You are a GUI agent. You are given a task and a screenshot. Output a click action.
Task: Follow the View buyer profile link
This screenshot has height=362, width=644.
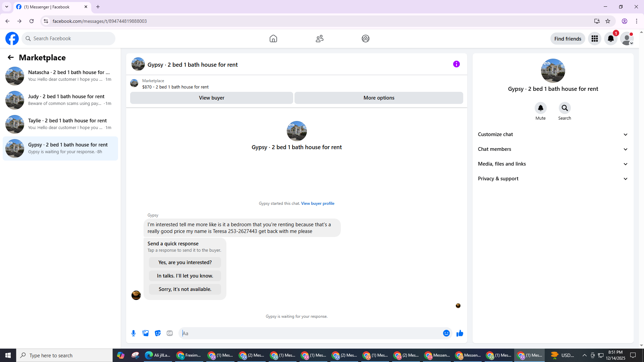tap(317, 203)
